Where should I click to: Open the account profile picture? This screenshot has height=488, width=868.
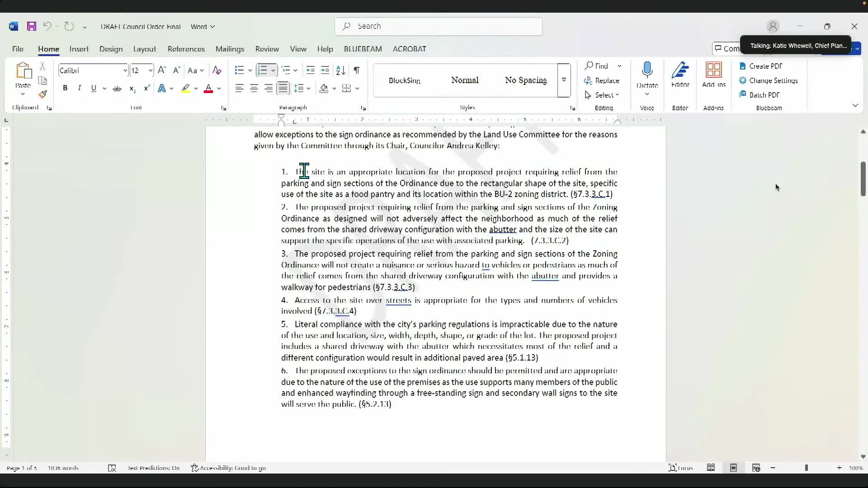click(773, 26)
